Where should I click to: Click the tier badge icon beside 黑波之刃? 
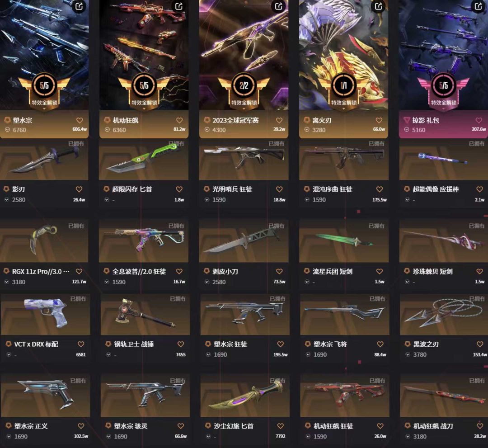408,344
